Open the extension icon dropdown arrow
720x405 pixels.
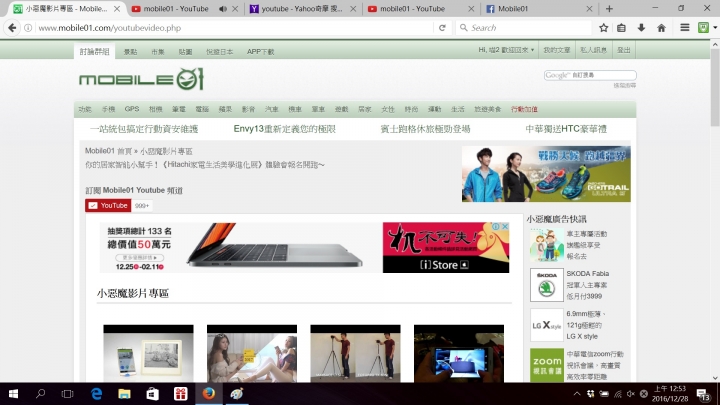(715, 28)
